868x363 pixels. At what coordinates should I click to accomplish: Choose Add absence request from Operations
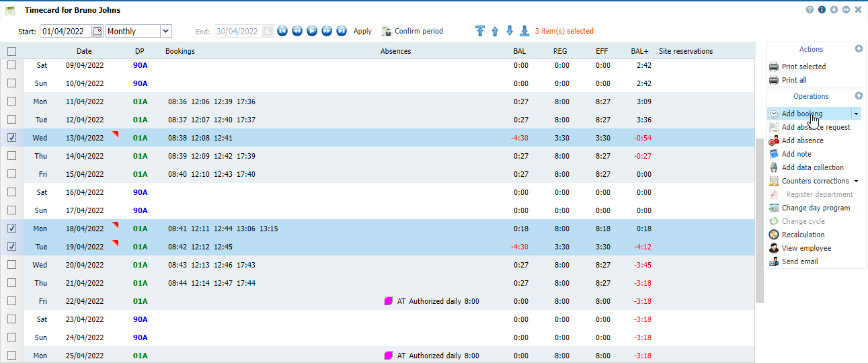(x=816, y=127)
